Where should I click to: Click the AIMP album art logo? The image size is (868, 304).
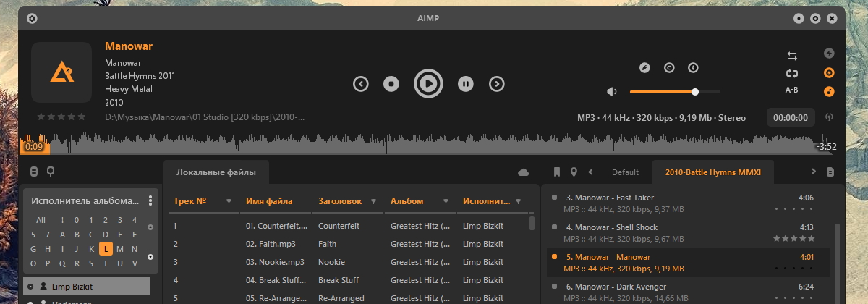point(61,72)
